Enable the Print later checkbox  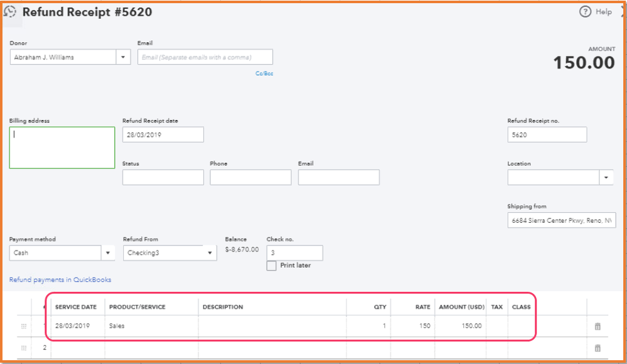[x=271, y=265]
